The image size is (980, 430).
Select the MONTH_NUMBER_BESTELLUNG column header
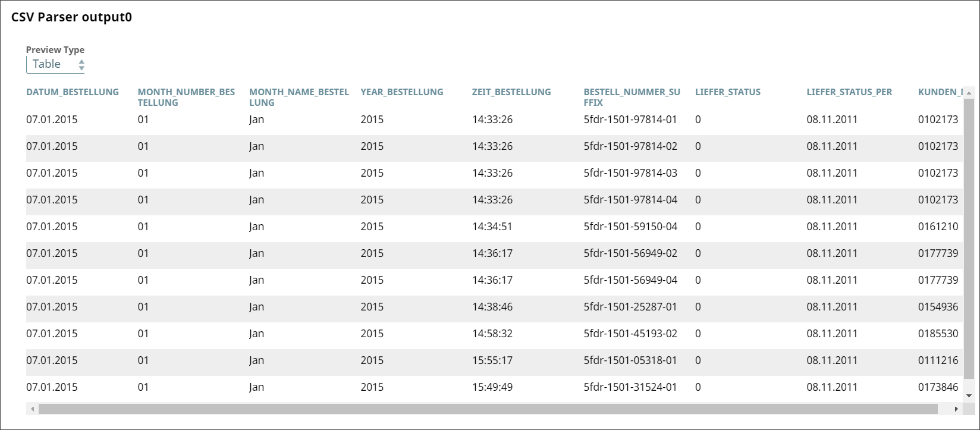(x=186, y=97)
